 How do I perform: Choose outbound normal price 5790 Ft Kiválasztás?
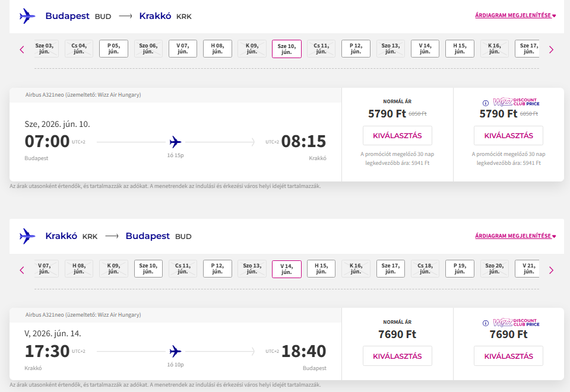coord(397,135)
